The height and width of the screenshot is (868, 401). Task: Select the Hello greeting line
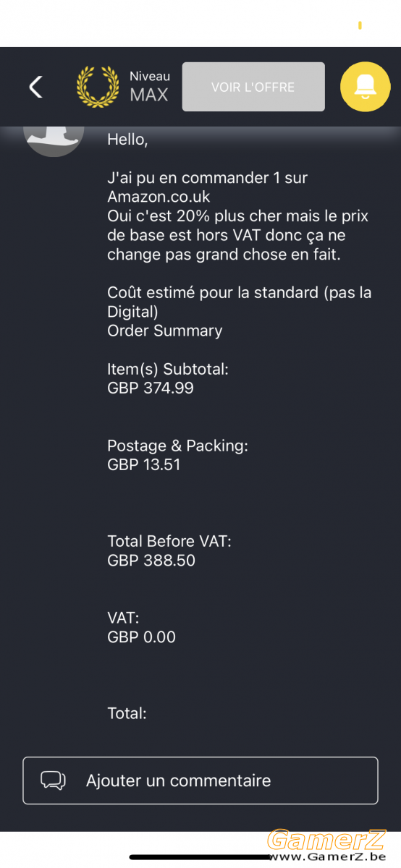tap(127, 140)
